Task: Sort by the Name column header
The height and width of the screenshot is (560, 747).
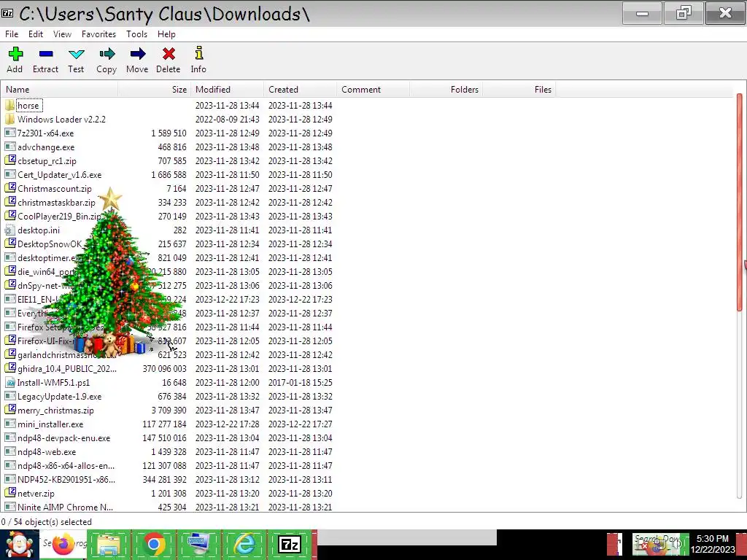Action: [60, 90]
